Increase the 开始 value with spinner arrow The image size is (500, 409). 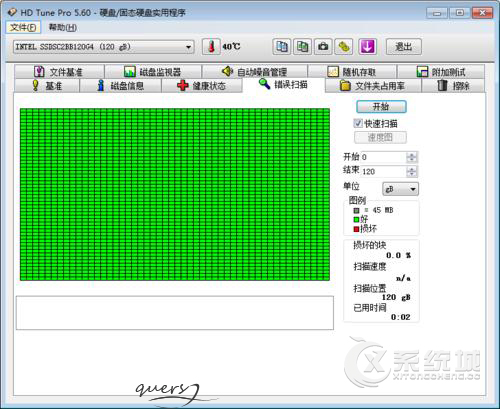(x=412, y=155)
